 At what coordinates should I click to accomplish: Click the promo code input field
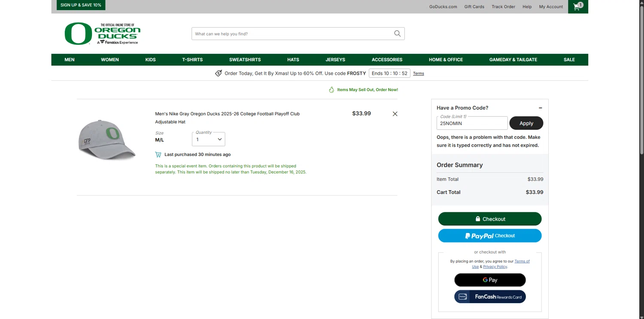(472, 123)
